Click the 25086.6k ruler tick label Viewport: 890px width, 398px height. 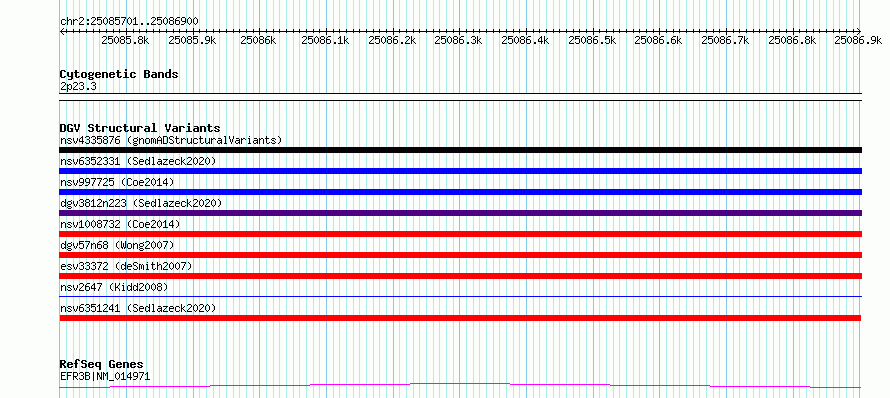coord(658,40)
